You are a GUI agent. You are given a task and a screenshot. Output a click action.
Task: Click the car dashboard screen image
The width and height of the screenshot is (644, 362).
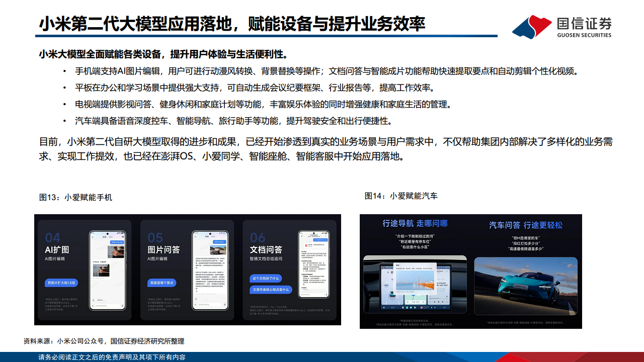click(x=415, y=285)
